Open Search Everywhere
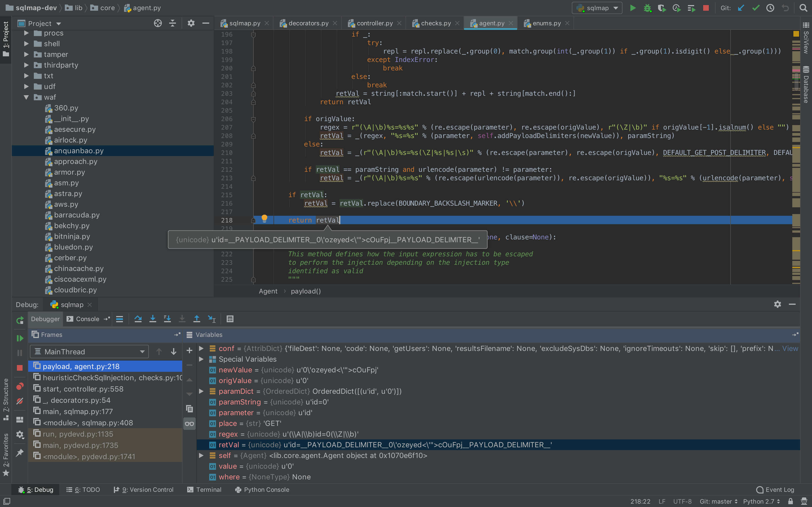This screenshot has height=507, width=812. tap(804, 8)
